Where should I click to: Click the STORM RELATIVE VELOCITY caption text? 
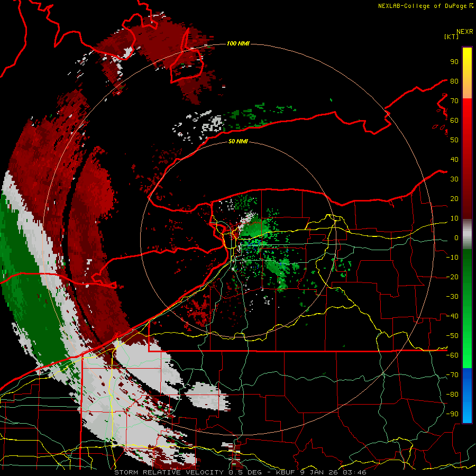[169, 472]
